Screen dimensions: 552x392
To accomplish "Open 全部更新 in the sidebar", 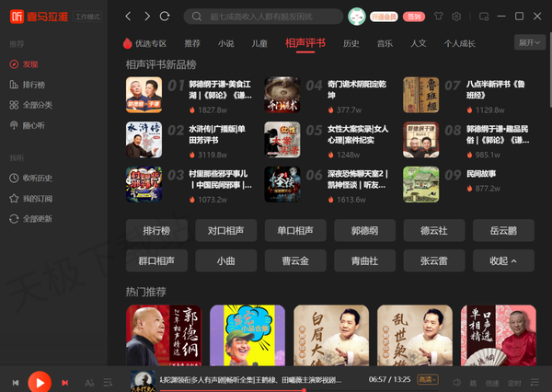I will (x=30, y=219).
